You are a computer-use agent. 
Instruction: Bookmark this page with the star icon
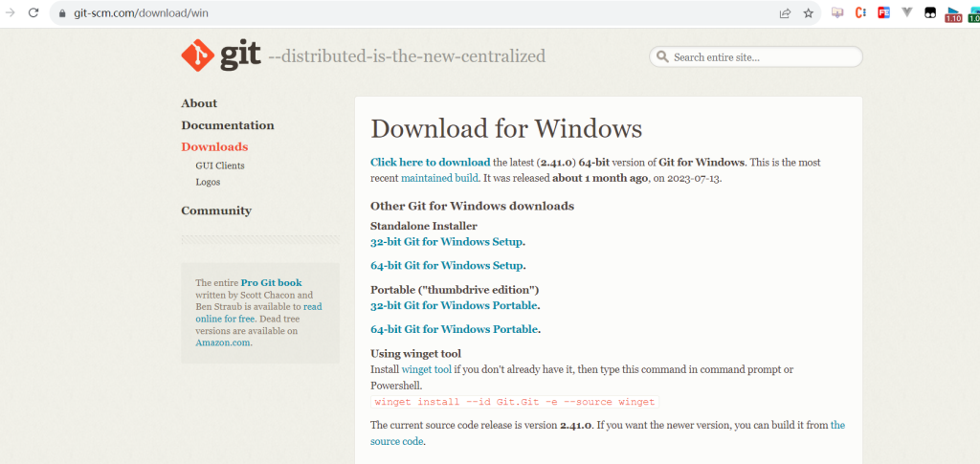[808, 13]
